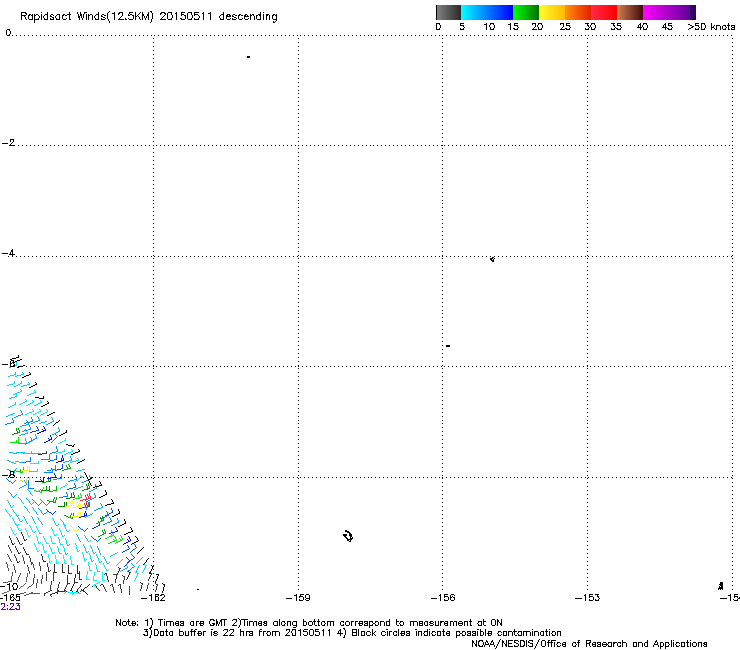Click the red wind barbs cluster
Screen dimensions: 740x650
coord(87,500)
